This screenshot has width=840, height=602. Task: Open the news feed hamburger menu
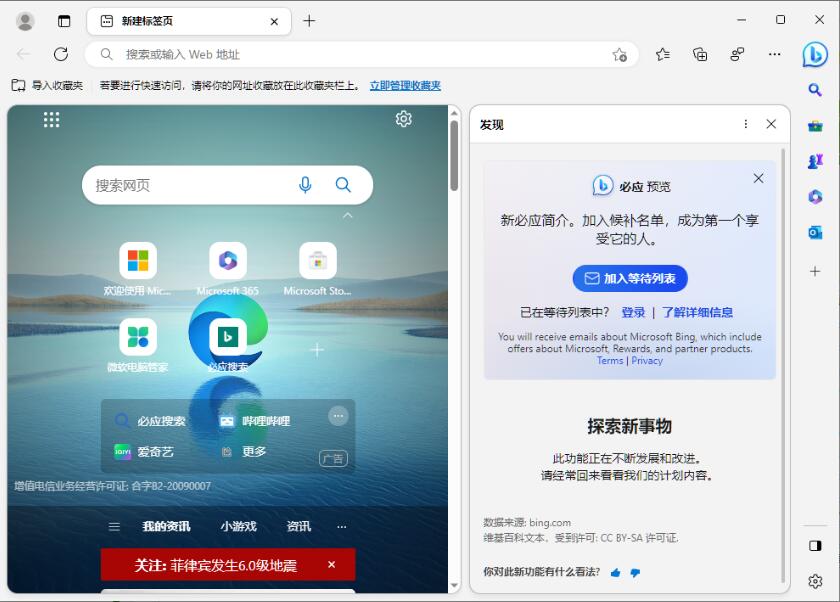[114, 526]
